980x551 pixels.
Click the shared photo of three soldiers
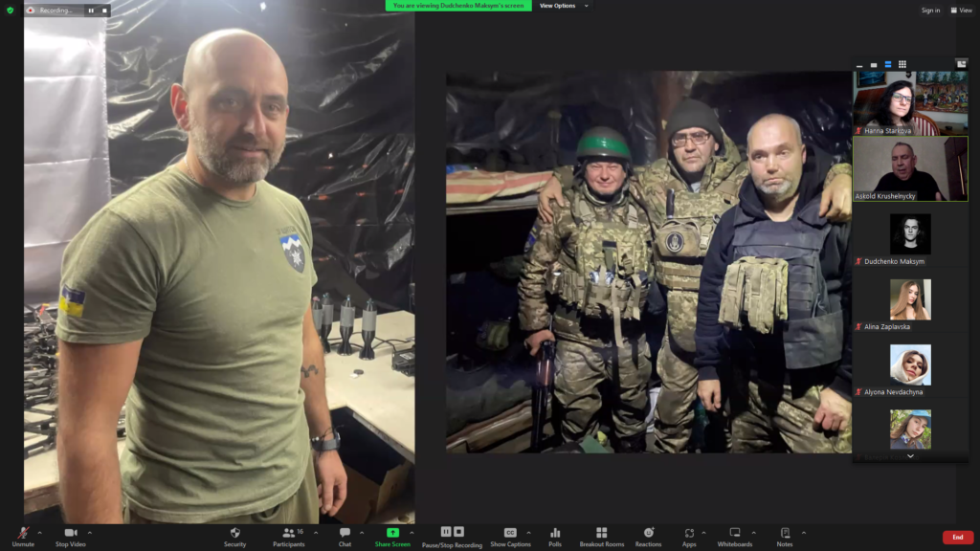pyautogui.click(x=649, y=262)
